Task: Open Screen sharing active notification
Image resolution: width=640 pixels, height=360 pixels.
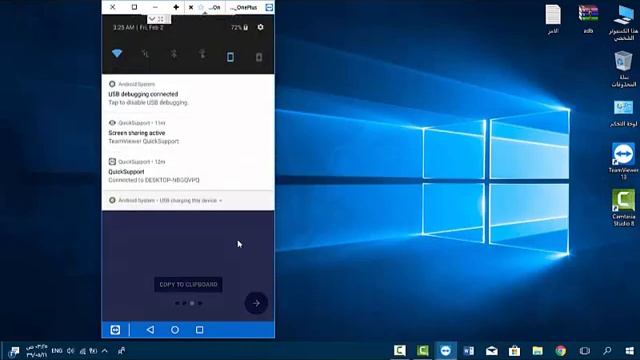Action: (x=188, y=132)
